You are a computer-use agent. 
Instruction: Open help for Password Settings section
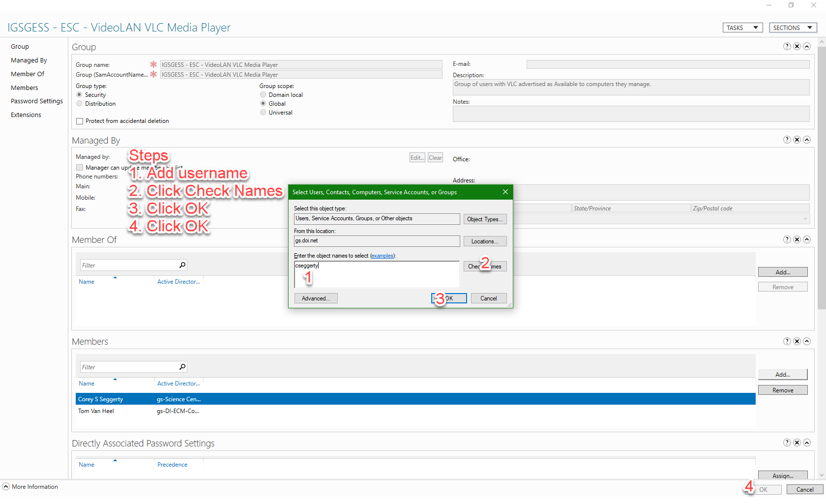point(787,443)
